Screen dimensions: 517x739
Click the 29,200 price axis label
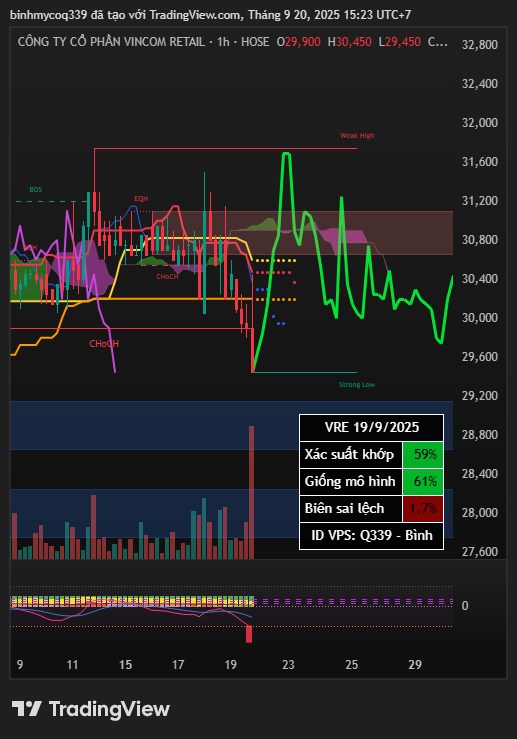click(479, 395)
